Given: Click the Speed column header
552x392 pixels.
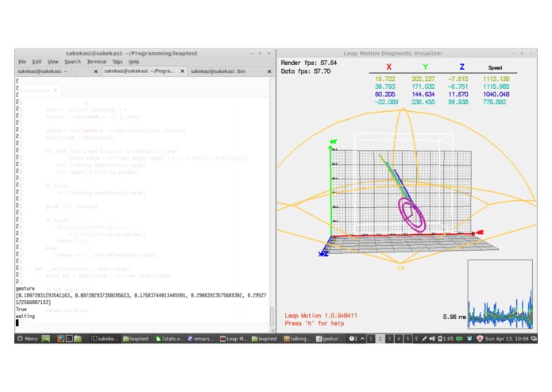Looking at the screenshot, I should tap(495, 68).
